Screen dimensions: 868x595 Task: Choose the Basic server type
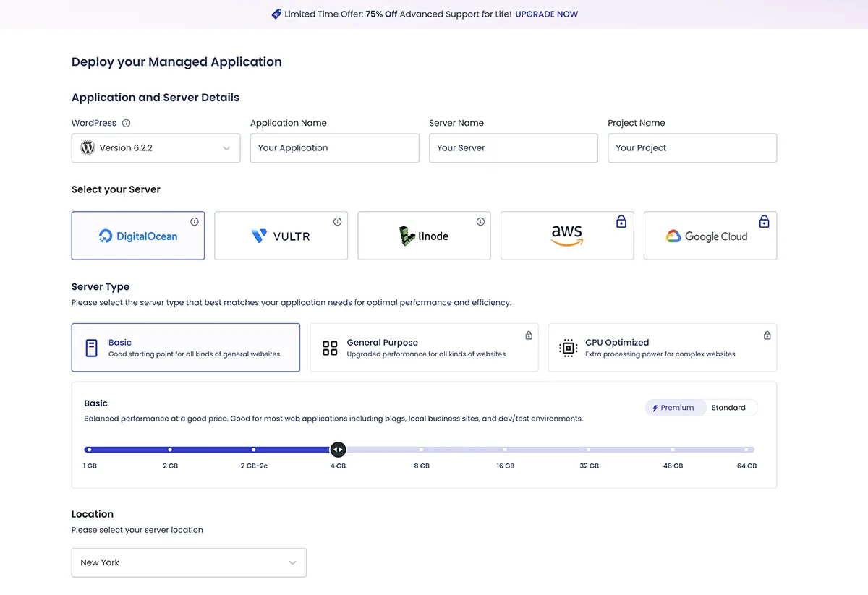(186, 348)
